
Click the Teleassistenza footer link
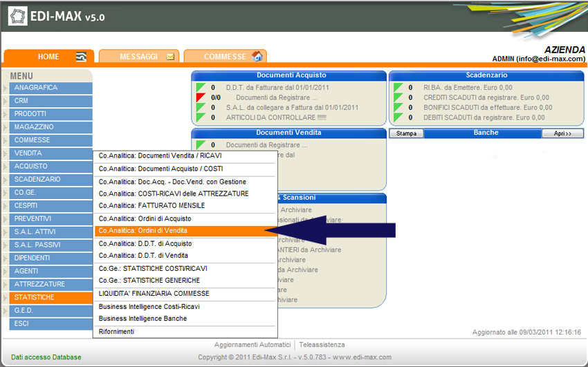(x=322, y=345)
